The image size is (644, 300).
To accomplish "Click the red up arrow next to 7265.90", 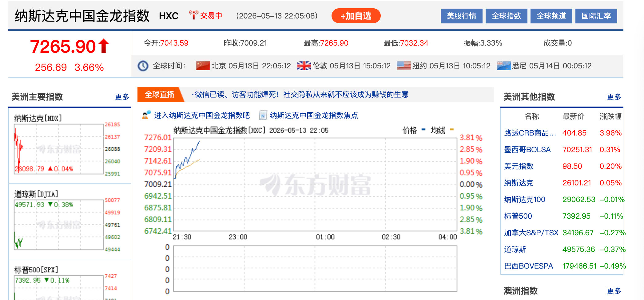I will 104,46.
